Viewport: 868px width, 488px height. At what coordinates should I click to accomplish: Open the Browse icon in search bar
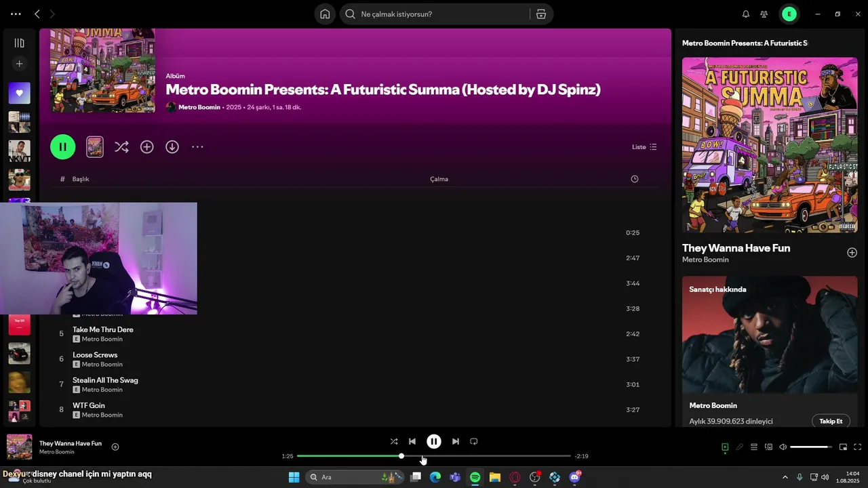[x=540, y=14]
